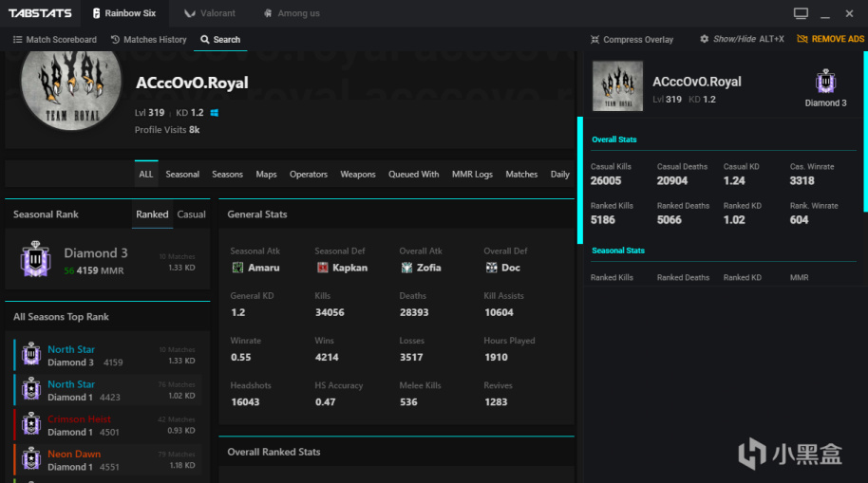Click the Search magnifier icon
The width and height of the screenshot is (868, 483).
click(205, 39)
